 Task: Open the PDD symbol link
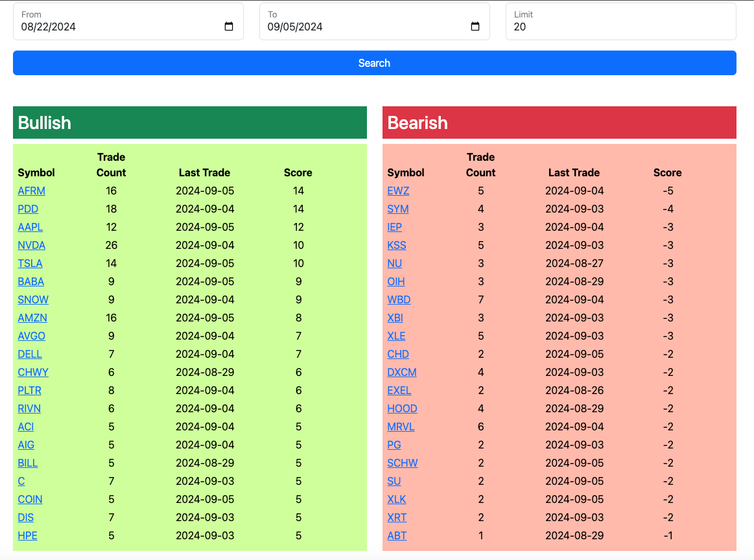(x=28, y=209)
